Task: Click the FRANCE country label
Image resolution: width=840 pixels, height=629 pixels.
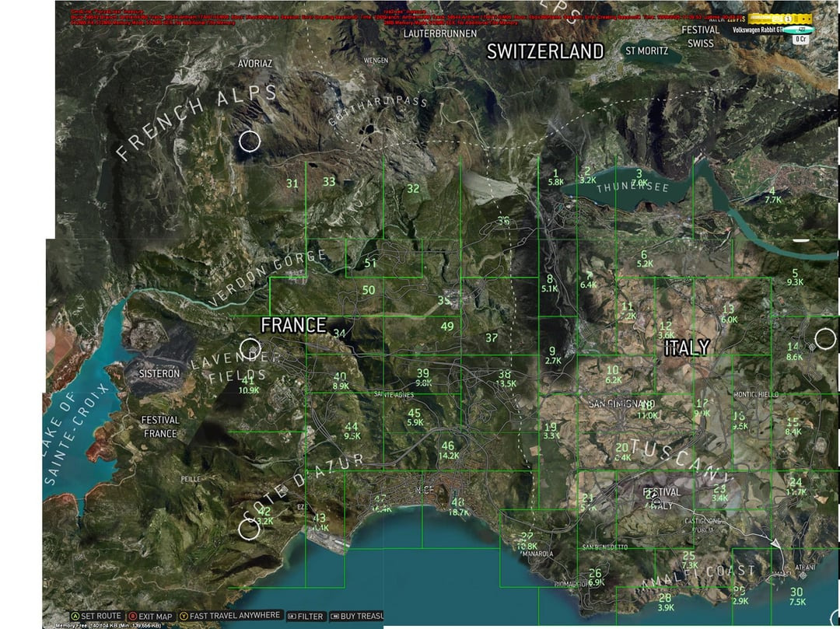Action: (x=293, y=325)
